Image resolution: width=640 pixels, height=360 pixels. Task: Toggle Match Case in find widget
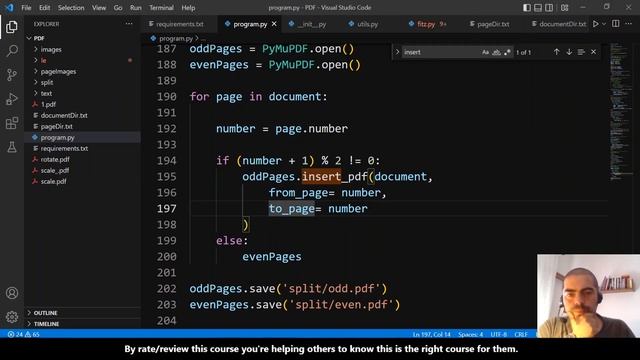click(485, 52)
